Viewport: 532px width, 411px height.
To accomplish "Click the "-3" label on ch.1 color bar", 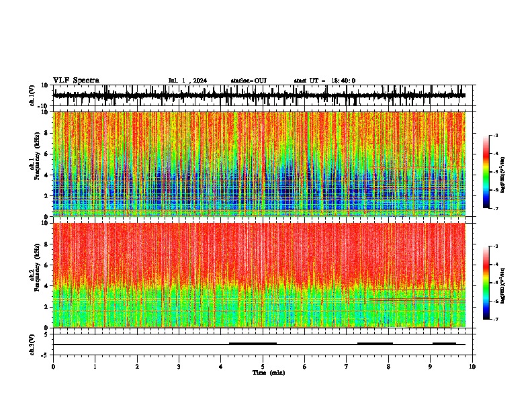I will click(495, 135).
